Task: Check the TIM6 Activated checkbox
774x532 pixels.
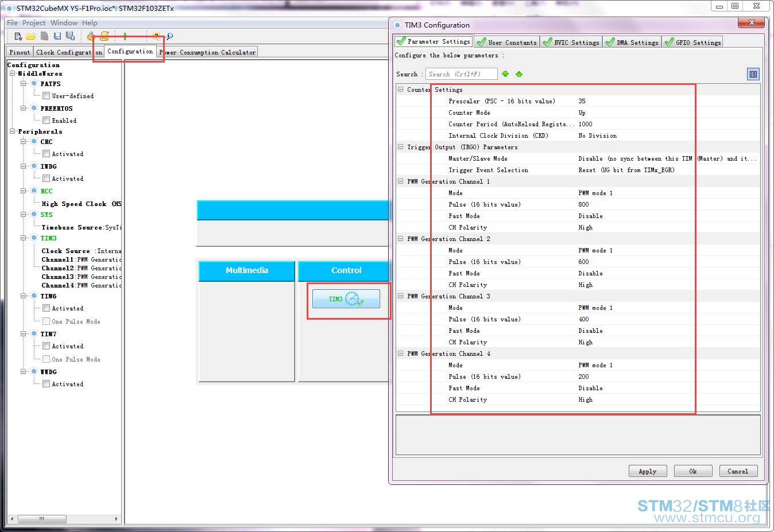Action: click(46, 308)
